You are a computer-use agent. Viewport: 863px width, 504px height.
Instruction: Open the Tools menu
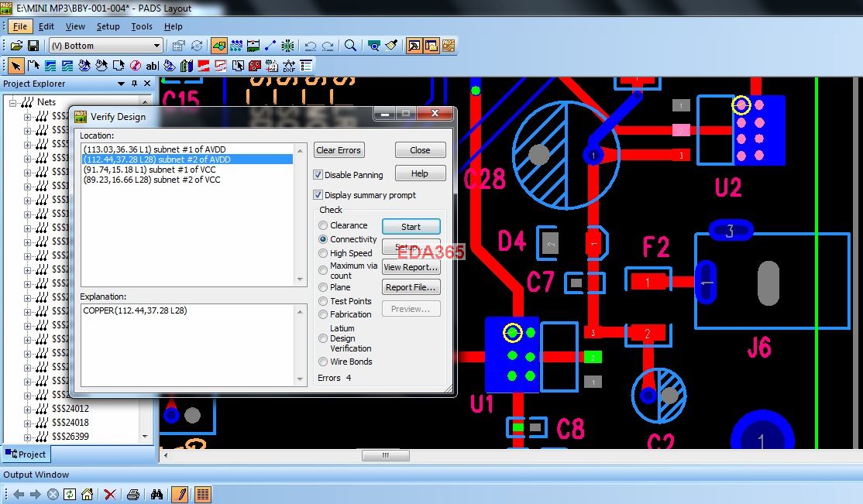tap(142, 26)
